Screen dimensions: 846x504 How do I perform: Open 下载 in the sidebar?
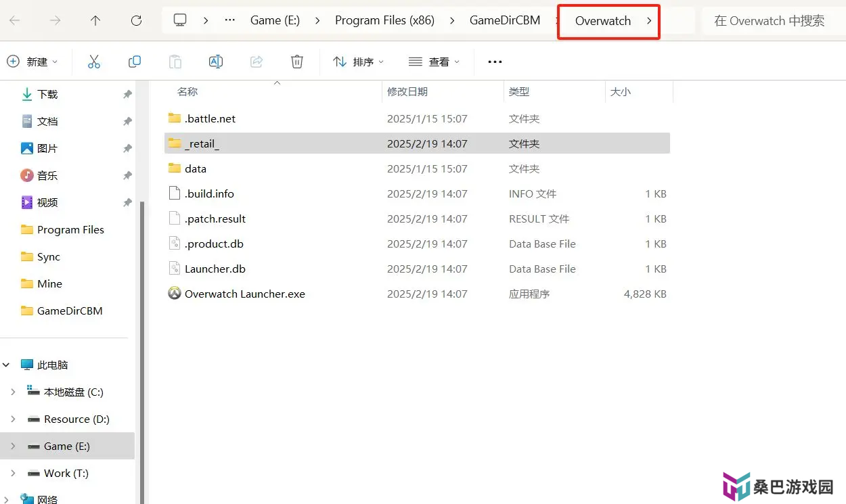tap(47, 95)
